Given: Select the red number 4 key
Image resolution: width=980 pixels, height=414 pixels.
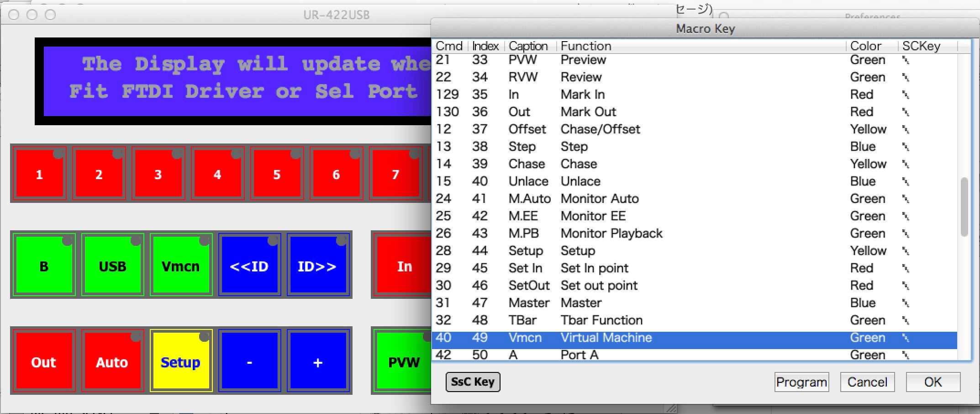Looking at the screenshot, I should [x=218, y=174].
